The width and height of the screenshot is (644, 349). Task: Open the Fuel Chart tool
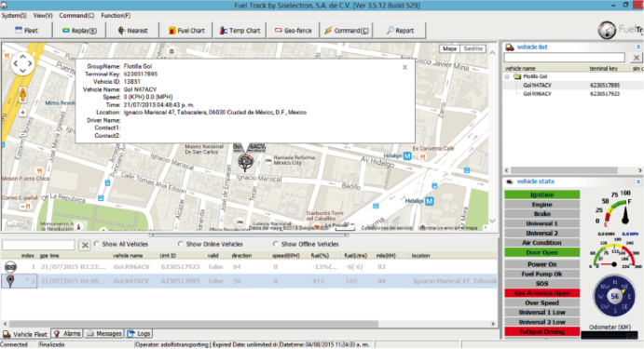pos(186,31)
